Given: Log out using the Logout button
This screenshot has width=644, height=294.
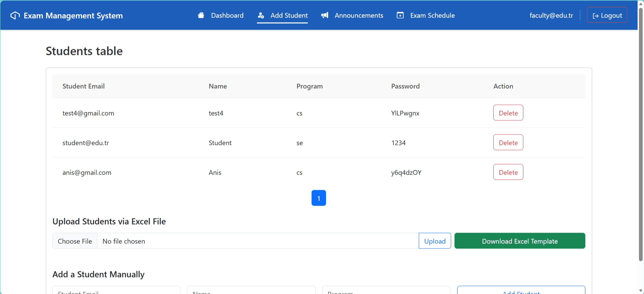Looking at the screenshot, I should click(607, 15).
